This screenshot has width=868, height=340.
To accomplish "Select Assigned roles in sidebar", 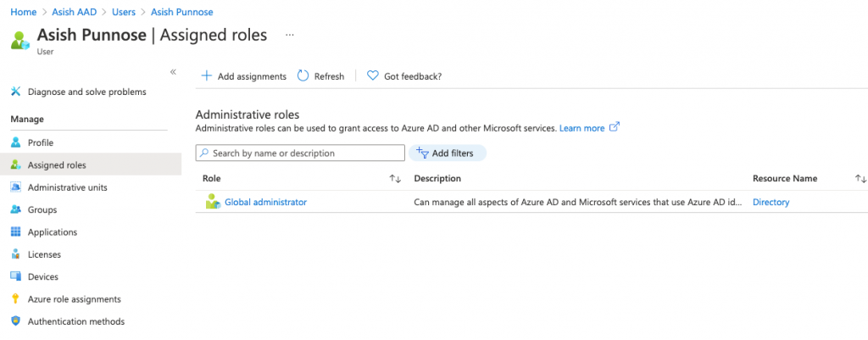I will (57, 165).
